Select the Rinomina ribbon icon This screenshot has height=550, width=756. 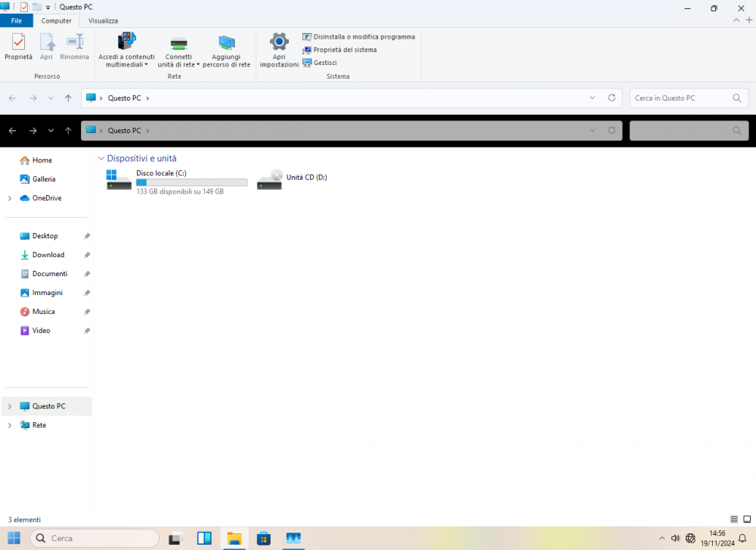click(x=74, y=47)
